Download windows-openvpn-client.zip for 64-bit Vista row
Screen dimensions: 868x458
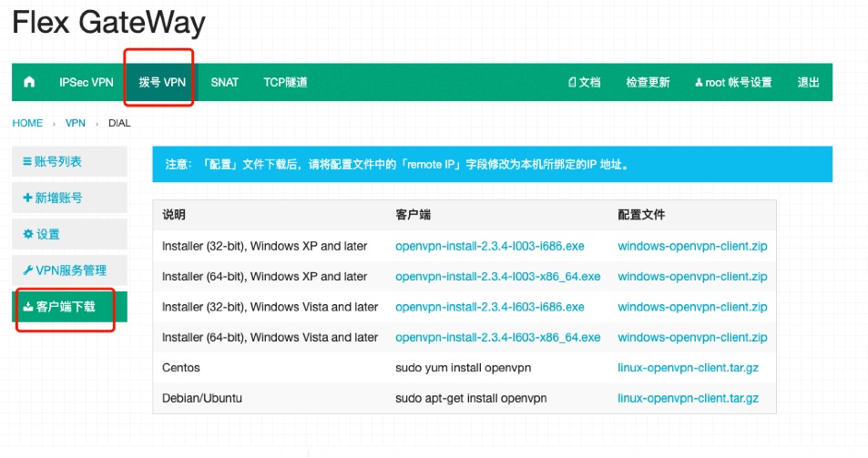click(x=692, y=338)
